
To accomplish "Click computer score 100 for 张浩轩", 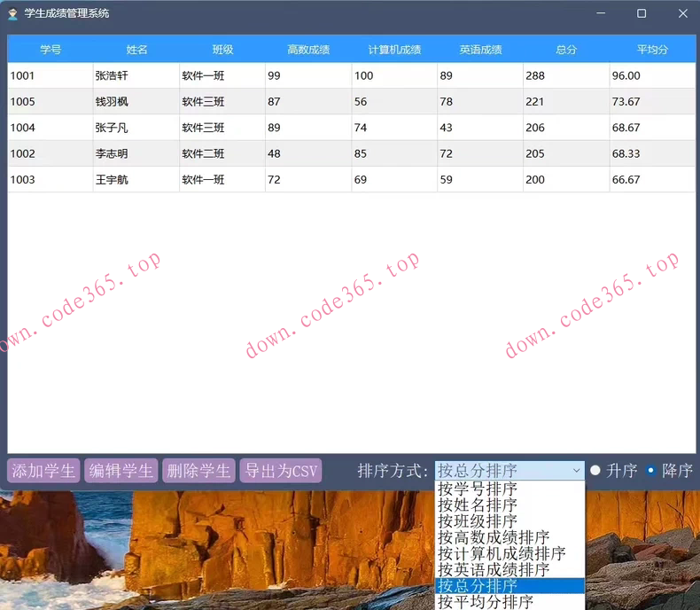I will (394, 75).
